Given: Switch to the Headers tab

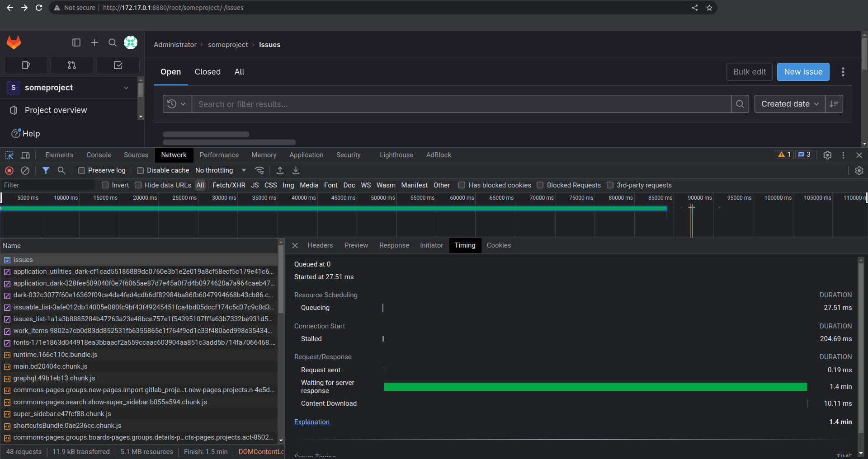Looking at the screenshot, I should click(x=320, y=245).
